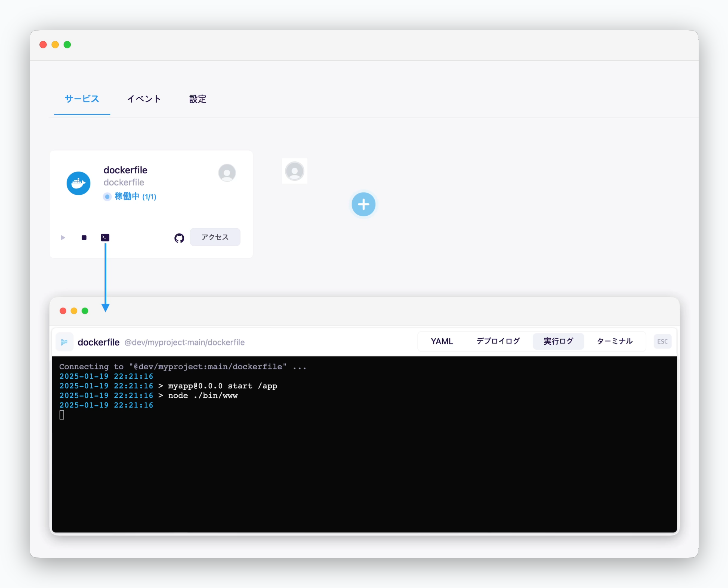Click the dockerfile service title on card
728x588 pixels.
click(126, 170)
